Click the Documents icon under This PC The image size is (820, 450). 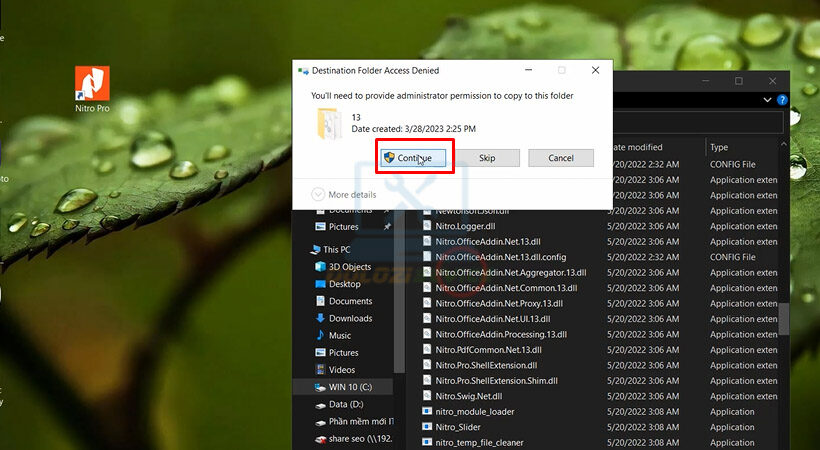pos(320,301)
